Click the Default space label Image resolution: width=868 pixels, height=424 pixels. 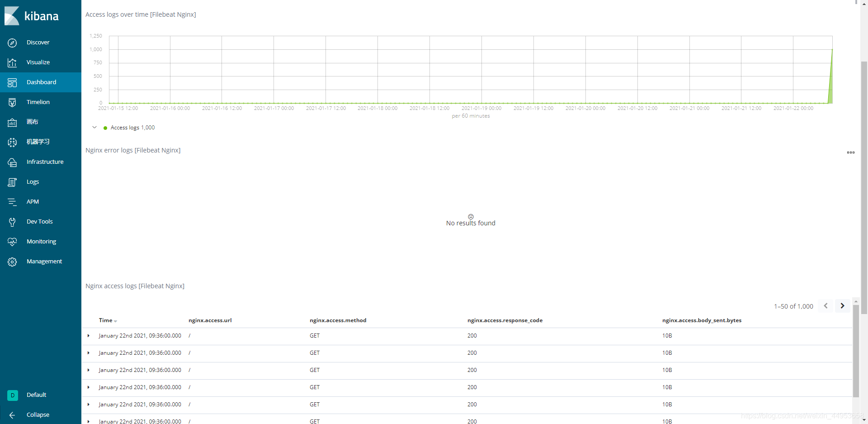36,395
